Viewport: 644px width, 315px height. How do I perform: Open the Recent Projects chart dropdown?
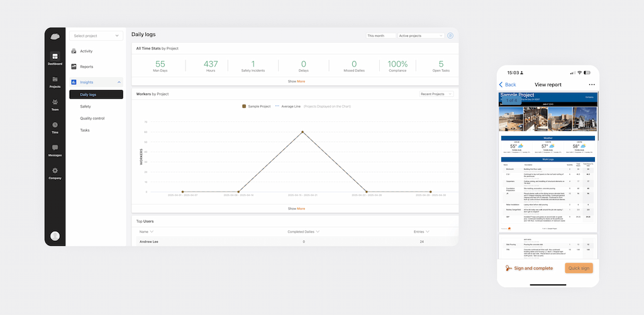(x=436, y=94)
